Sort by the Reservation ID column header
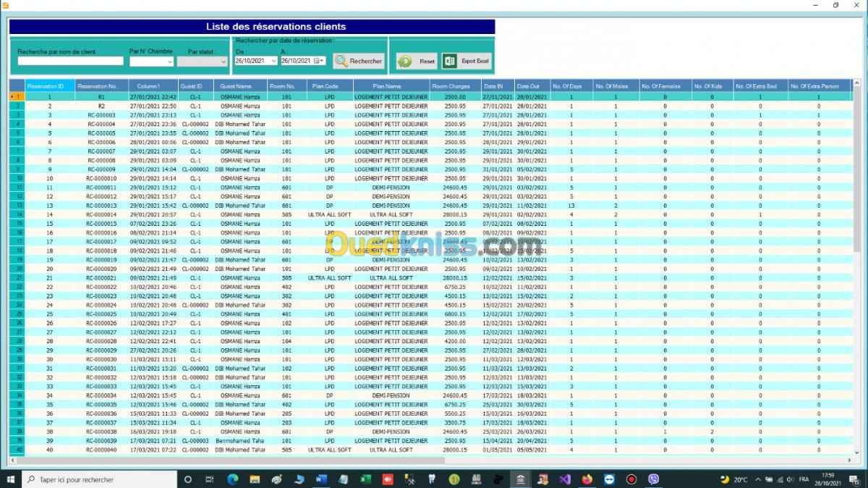868x488 pixels. click(x=49, y=86)
